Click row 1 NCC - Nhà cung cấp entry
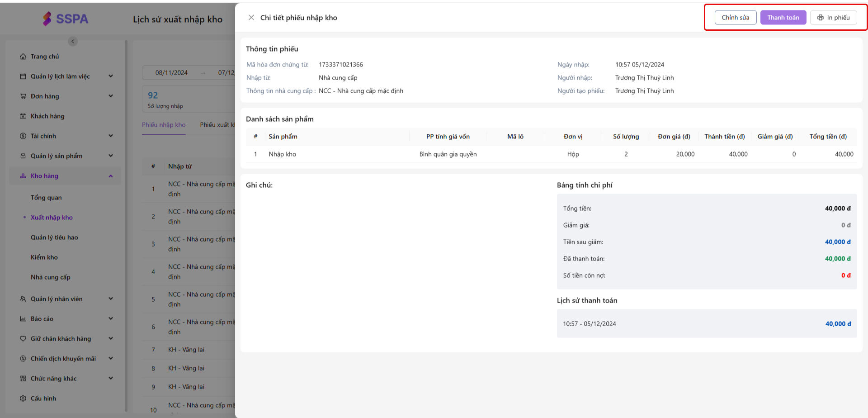Viewport: 868px width, 418px height. pos(189,189)
